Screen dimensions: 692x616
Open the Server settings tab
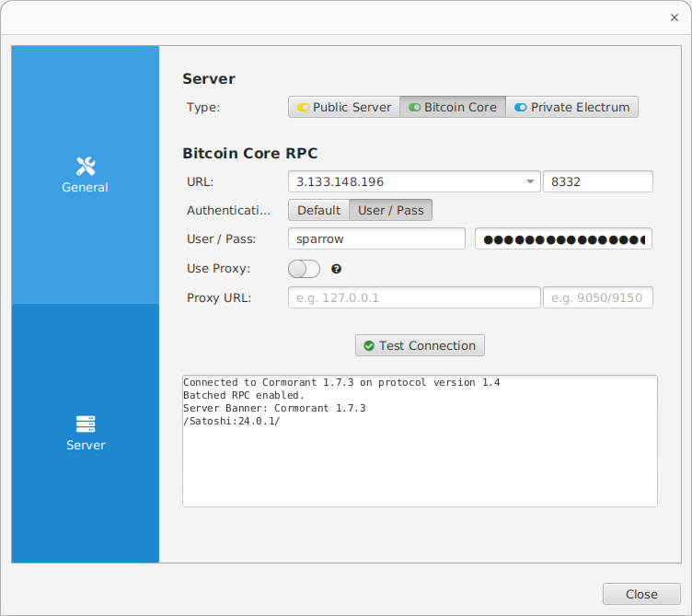tap(86, 433)
